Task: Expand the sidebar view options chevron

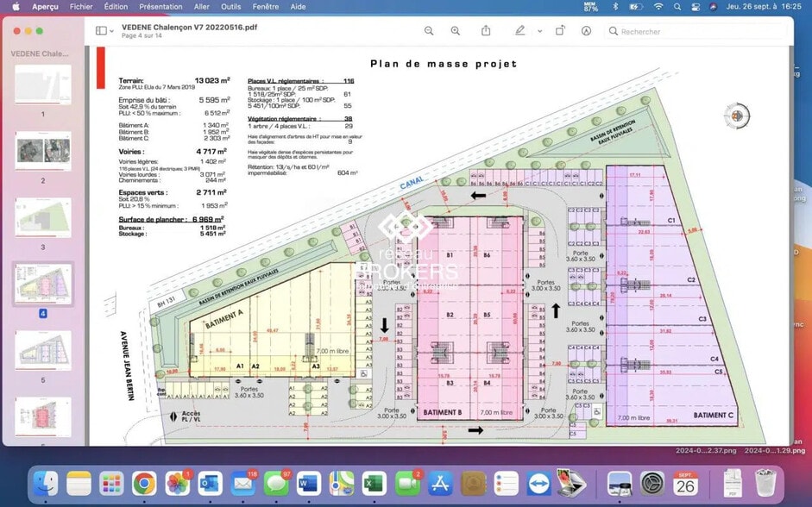Action: pos(112,31)
